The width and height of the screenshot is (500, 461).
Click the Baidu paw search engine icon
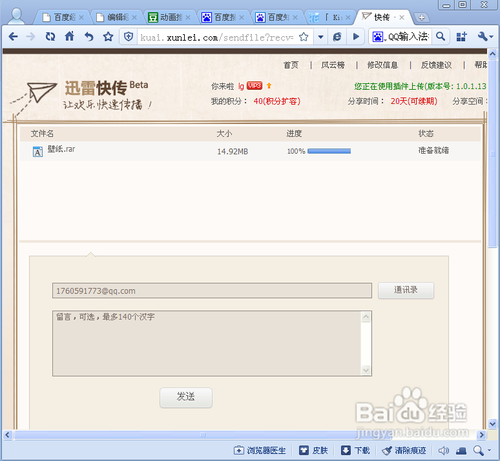pyautogui.click(x=377, y=37)
